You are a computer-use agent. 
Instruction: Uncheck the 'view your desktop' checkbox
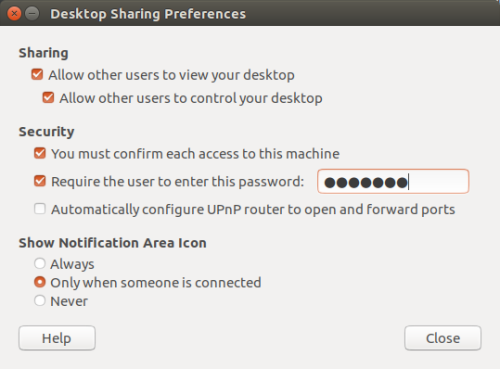(37, 74)
